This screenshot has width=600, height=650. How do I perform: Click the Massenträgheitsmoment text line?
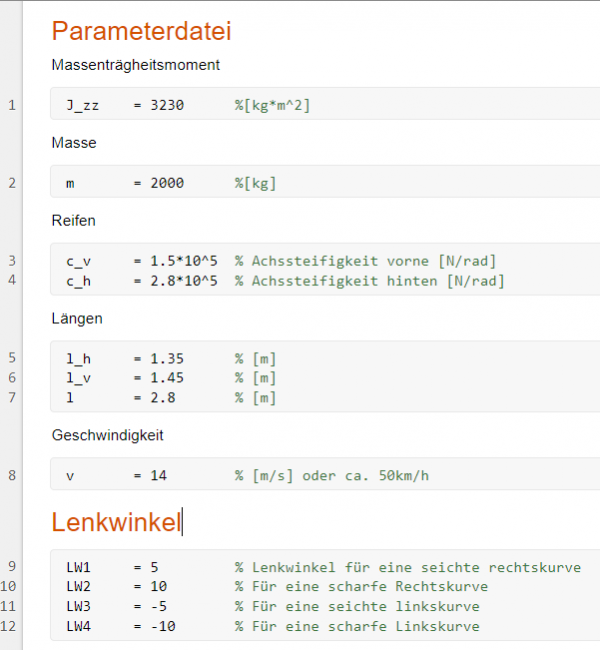[135, 65]
